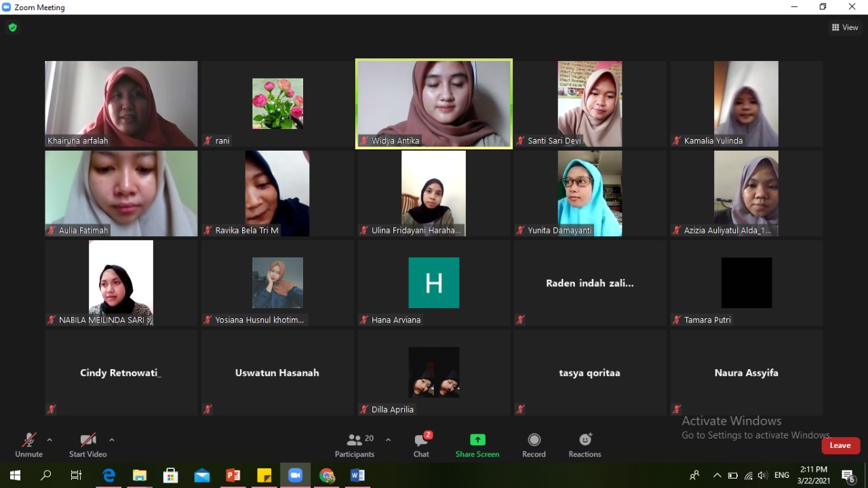The height and width of the screenshot is (488, 868).
Task: Select Cindy Retnowati_ participant tile
Action: point(121,373)
